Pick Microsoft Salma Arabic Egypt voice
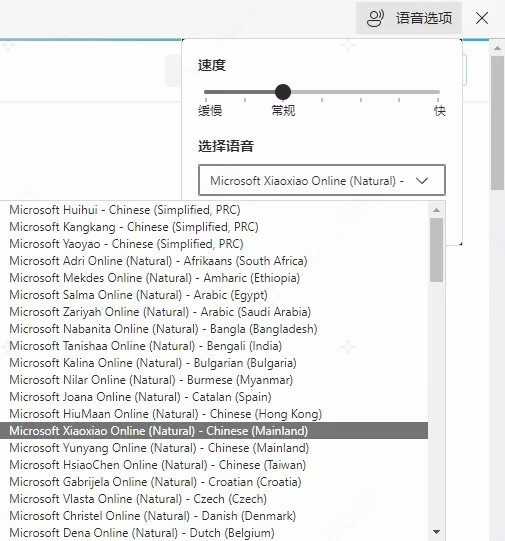505x541 pixels. point(214,295)
